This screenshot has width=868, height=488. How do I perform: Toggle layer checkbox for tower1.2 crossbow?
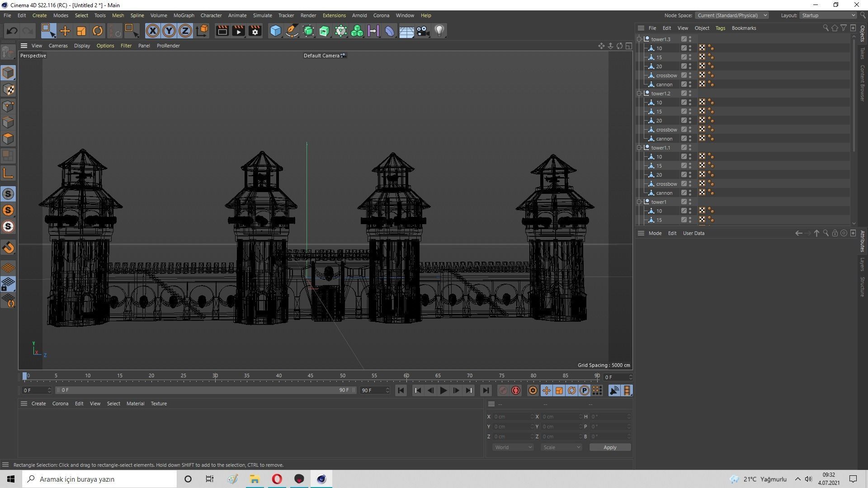684,130
